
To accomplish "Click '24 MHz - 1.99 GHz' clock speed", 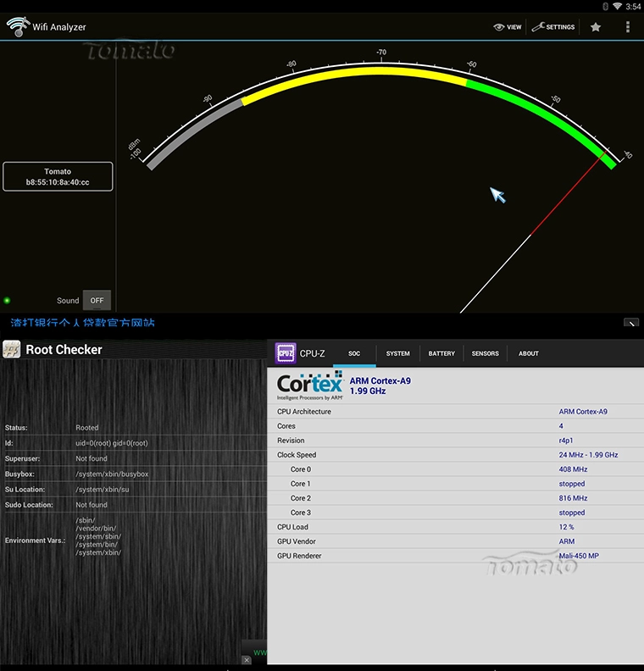I will coord(588,454).
